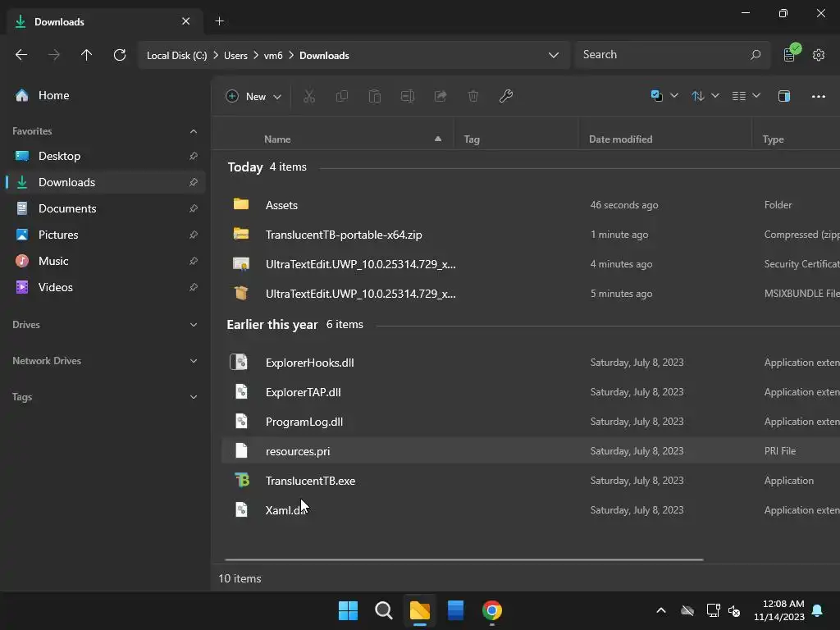840x630 pixels.
Task: Click the Delete trash can icon
Action: [x=473, y=96]
